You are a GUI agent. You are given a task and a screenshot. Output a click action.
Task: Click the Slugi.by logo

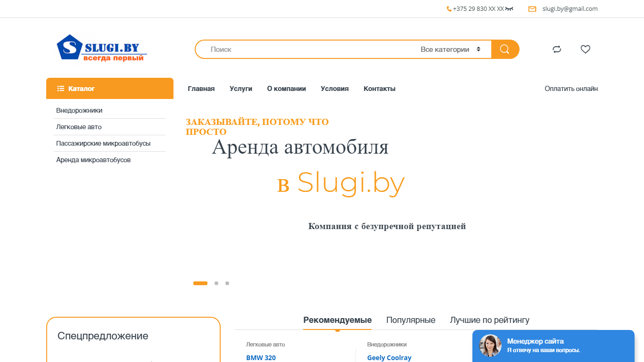[x=102, y=48]
